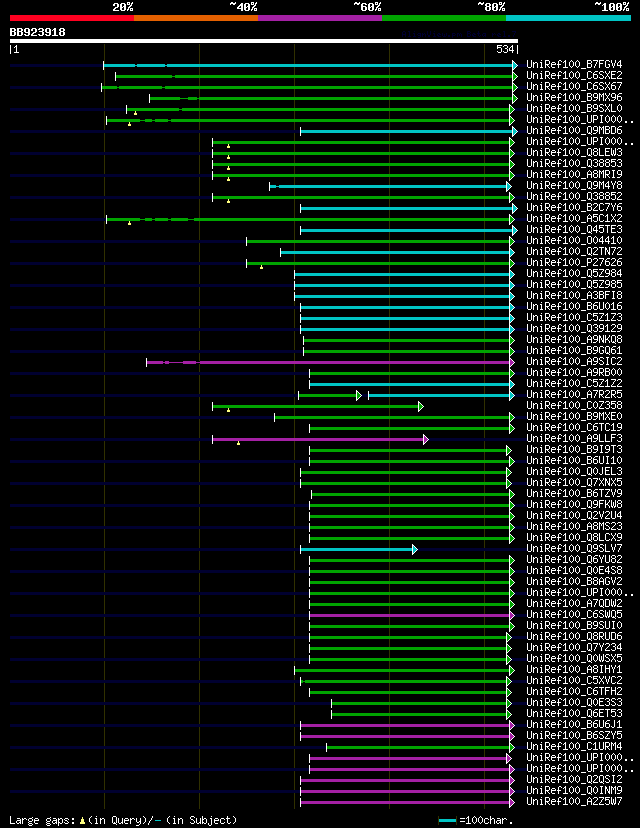
Task: Open hit UniRef100_Q9FKW8
Action: 574,504
